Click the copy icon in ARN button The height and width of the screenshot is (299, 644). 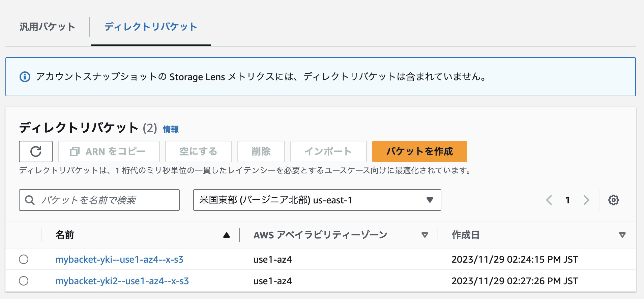(x=75, y=152)
